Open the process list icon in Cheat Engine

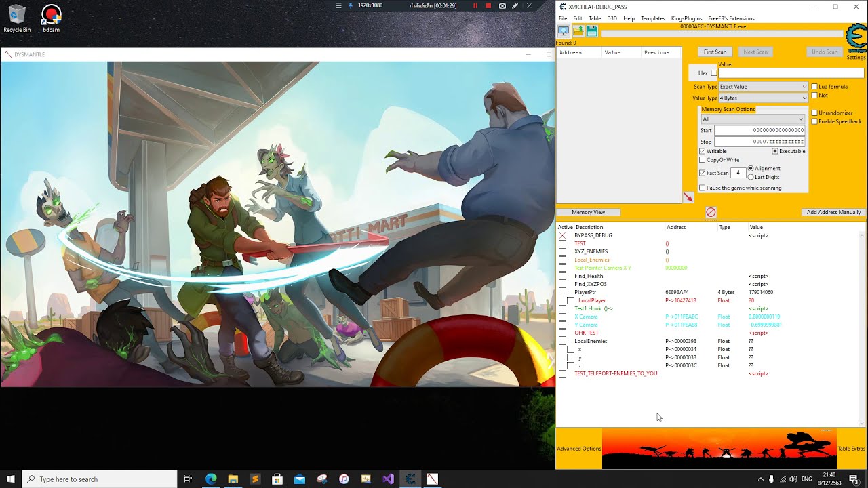563,31
